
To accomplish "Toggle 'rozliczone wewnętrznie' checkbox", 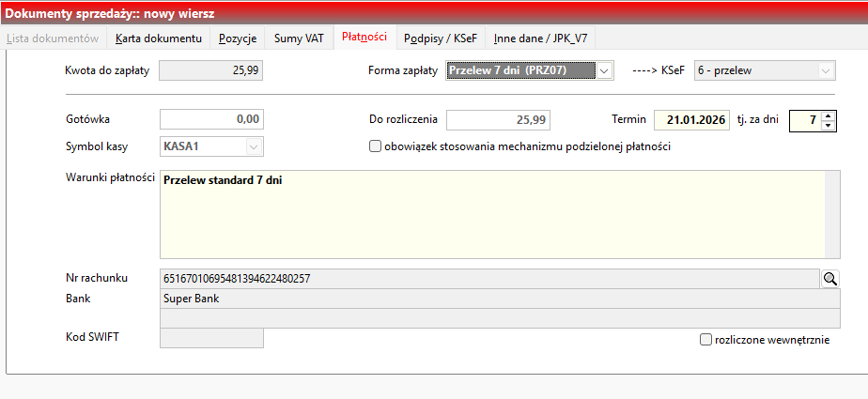I will 706,340.
